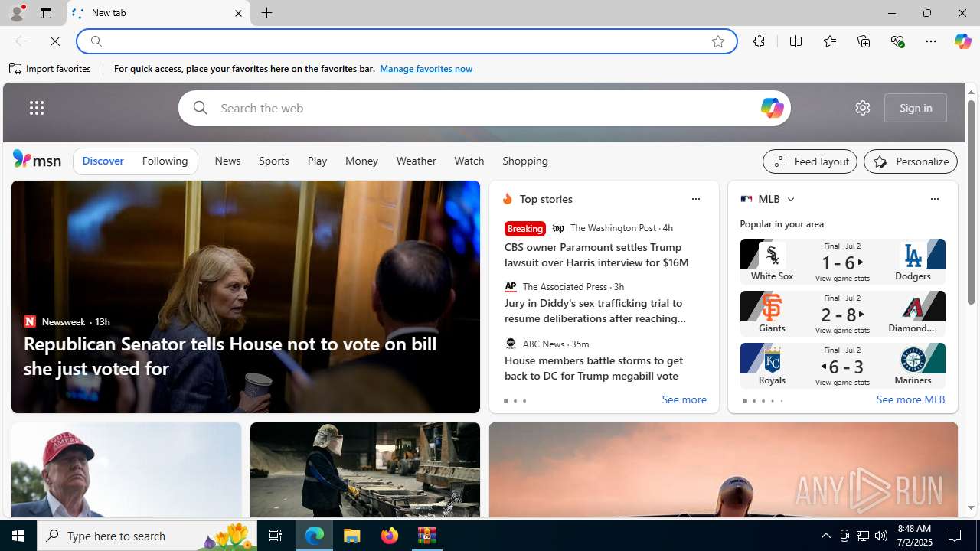The height and width of the screenshot is (551, 980).
Task: Select third MLB card carousel dot
Action: point(763,401)
